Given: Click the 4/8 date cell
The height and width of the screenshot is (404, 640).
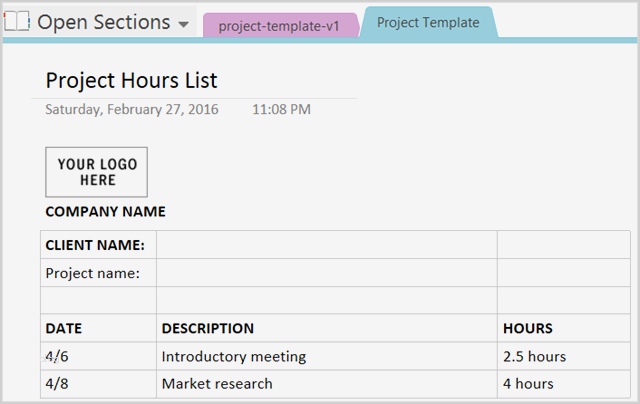Looking at the screenshot, I should [98, 383].
